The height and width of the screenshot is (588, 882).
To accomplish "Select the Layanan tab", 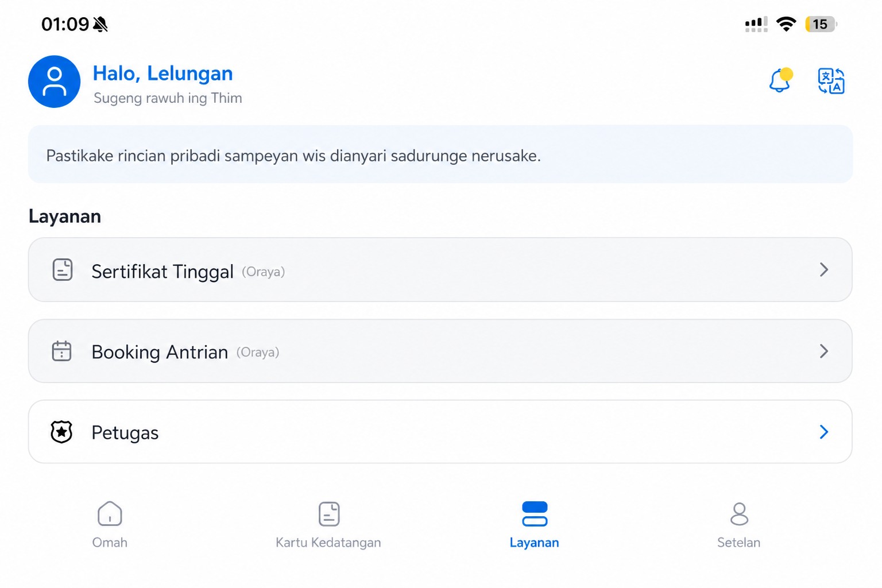I will 535,525.
